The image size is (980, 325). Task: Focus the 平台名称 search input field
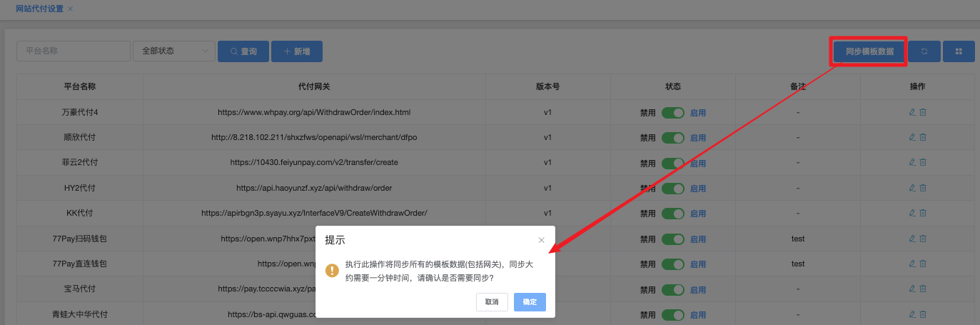point(73,51)
